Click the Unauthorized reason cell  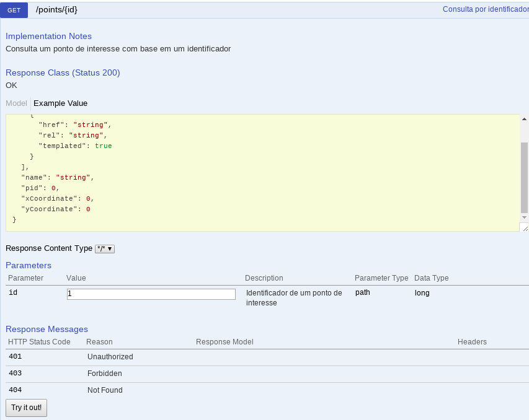(110, 357)
